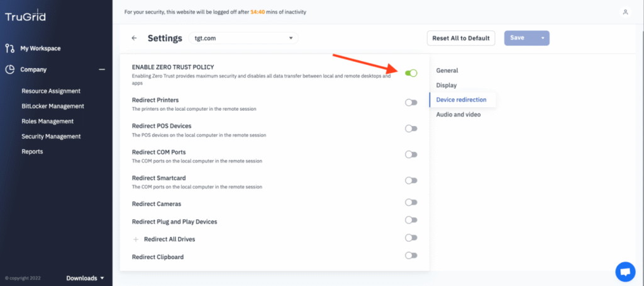Screen dimensions: 644x286
Task: Disable the Zero Trust Policy toggle
Action: point(411,73)
